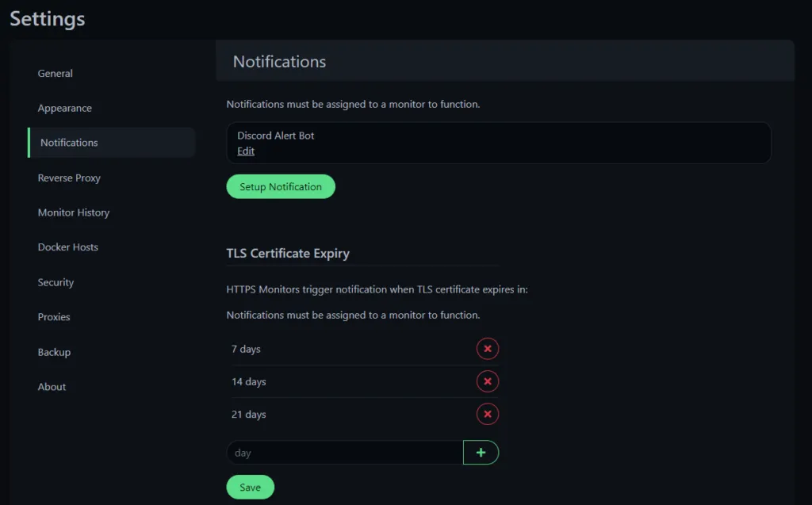Switch to Monitor History settings
This screenshot has height=505, width=812.
click(x=74, y=212)
